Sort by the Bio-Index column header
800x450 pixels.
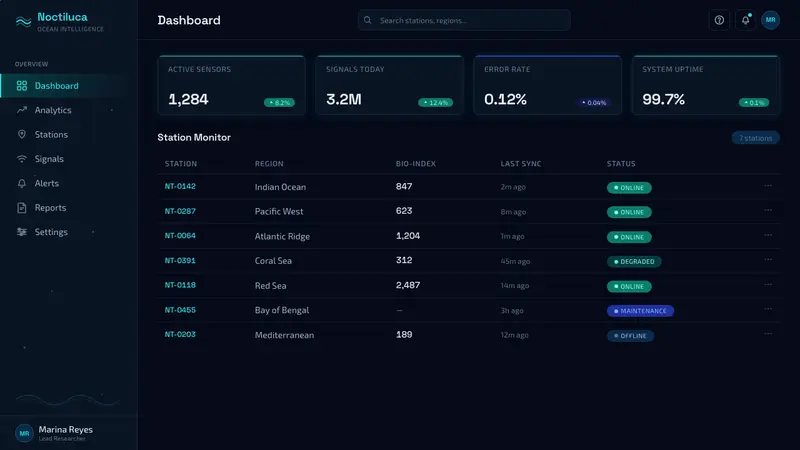click(x=416, y=164)
